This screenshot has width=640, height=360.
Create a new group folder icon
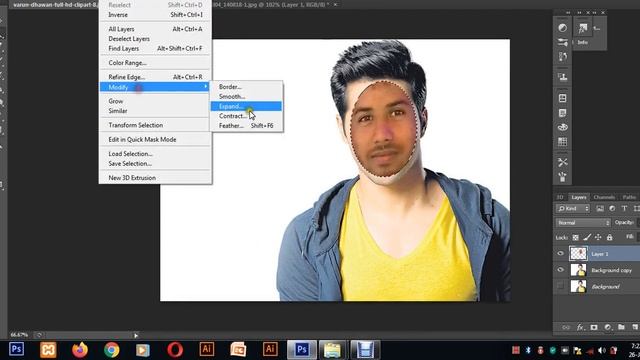[621, 327]
